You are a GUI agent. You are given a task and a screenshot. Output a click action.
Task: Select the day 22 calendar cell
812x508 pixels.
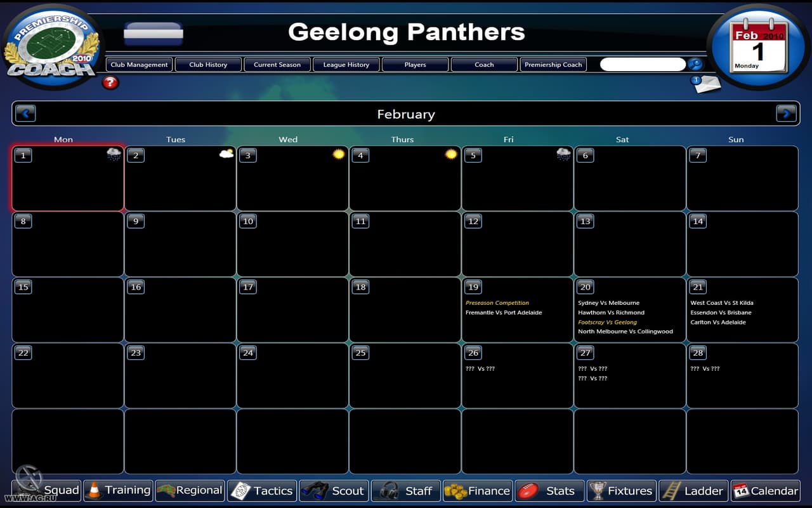tap(68, 376)
